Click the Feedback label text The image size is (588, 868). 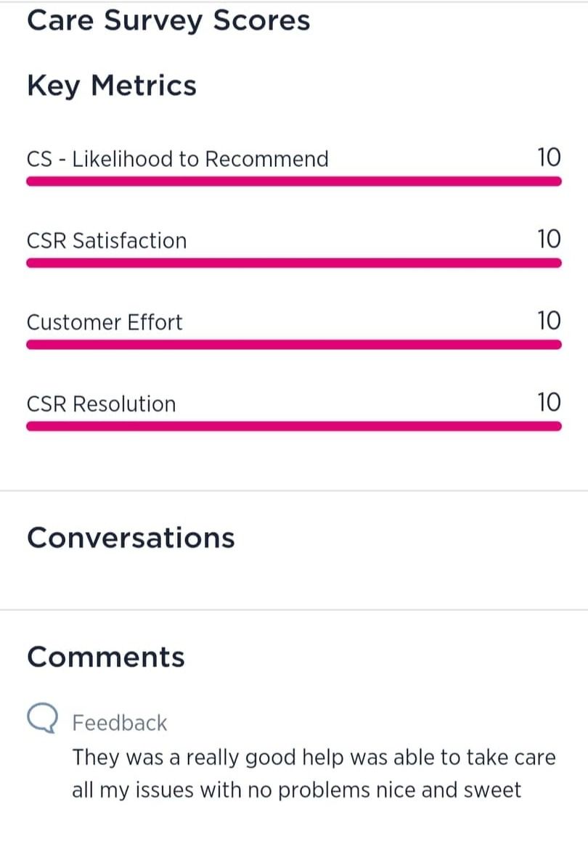(x=120, y=723)
